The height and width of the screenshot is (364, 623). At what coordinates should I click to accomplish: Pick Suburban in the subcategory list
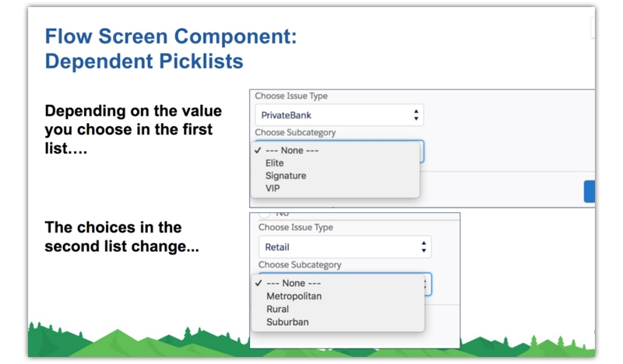pyautogui.click(x=287, y=321)
